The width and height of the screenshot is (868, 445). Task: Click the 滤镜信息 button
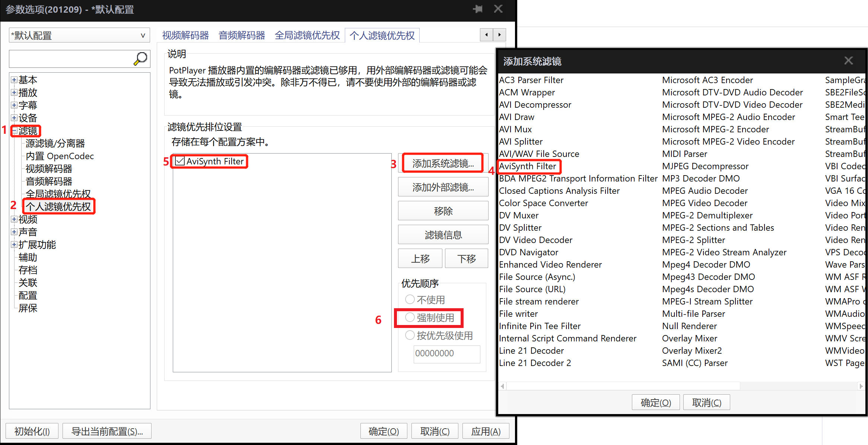(x=443, y=234)
